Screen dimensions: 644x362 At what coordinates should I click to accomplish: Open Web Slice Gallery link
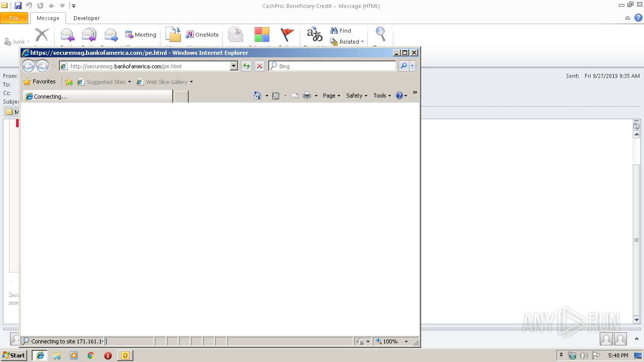[165, 82]
